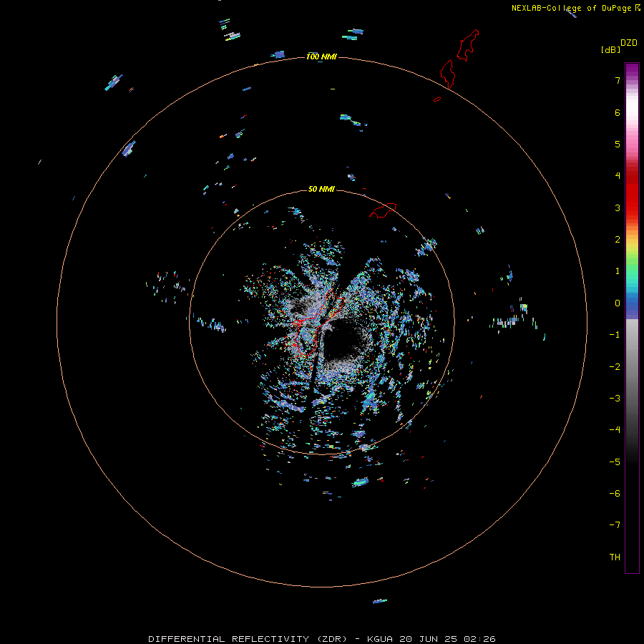Click the -7 value on color scale
The height and width of the screenshot is (644, 644).
615,525
